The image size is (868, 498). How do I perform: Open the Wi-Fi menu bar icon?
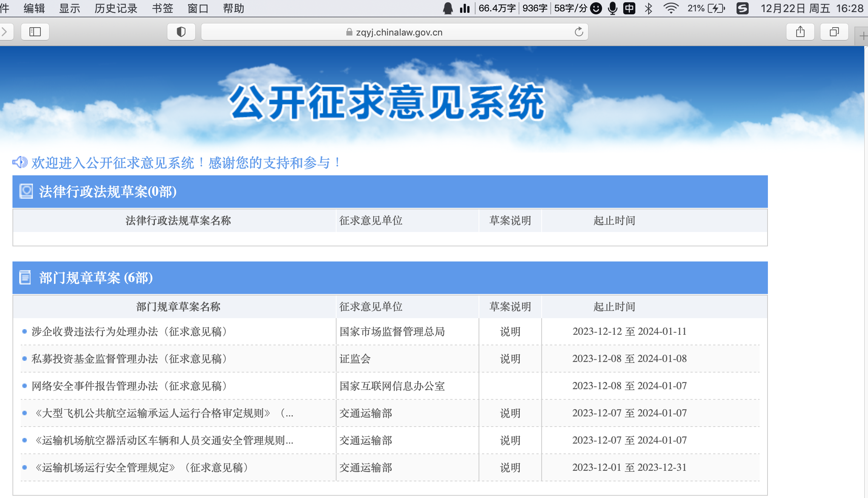pyautogui.click(x=671, y=8)
